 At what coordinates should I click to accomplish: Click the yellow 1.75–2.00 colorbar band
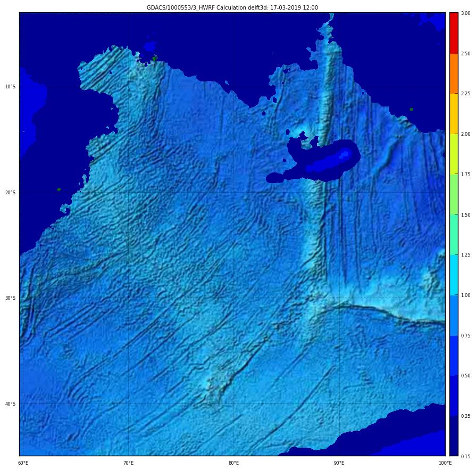point(453,154)
